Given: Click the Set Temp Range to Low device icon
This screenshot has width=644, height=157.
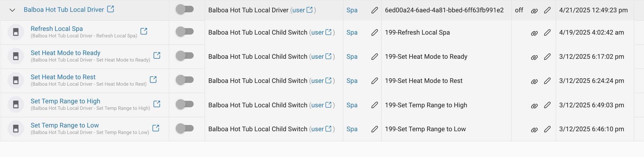Looking at the screenshot, I should tap(16, 129).
